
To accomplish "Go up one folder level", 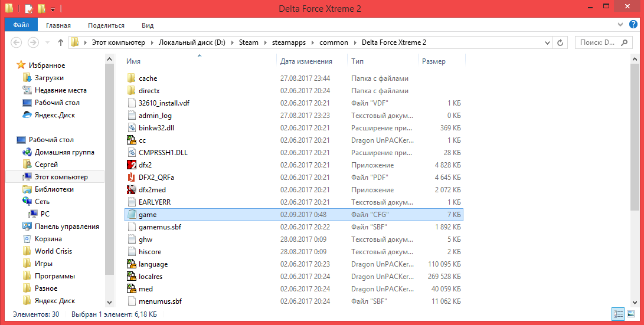I will (x=61, y=42).
